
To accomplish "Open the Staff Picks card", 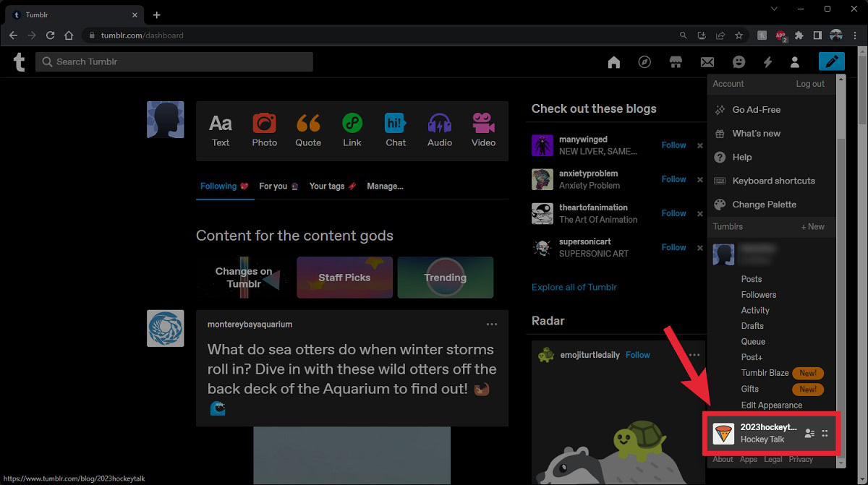I will (x=344, y=278).
